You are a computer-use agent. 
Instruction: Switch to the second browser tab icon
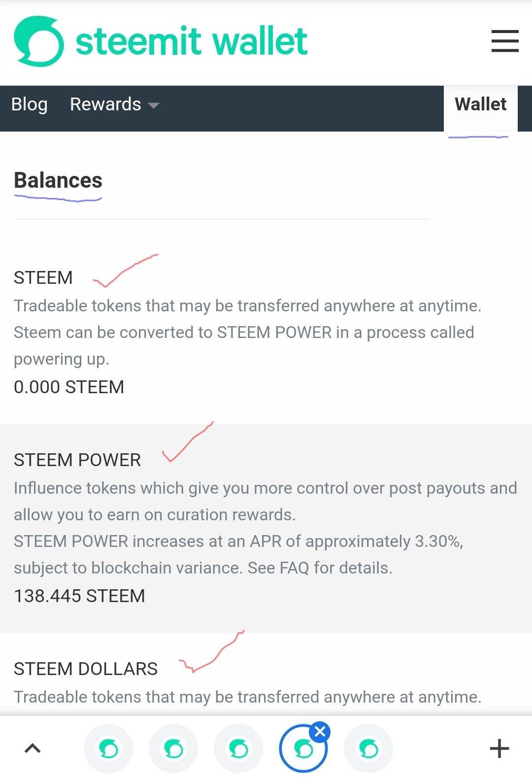point(173,749)
